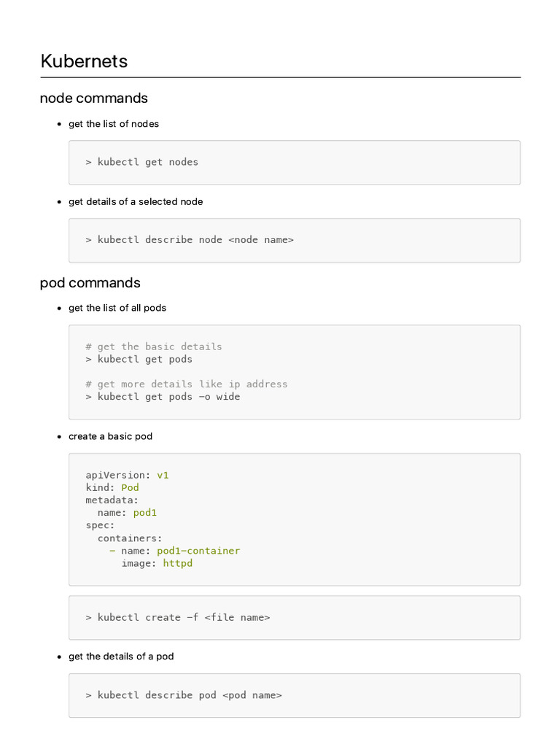This screenshot has height=747, width=560.
Task: Click the "create a basic pod" bullet
Action: pos(110,436)
